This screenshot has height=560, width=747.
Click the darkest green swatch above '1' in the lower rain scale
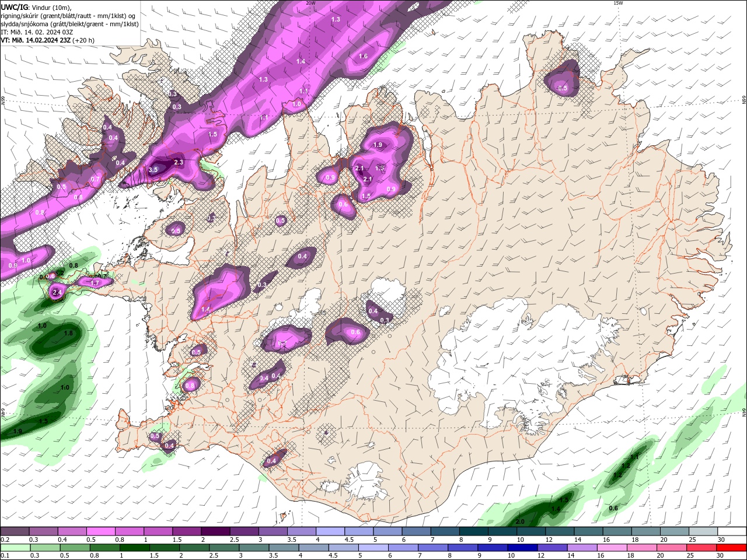point(135,547)
